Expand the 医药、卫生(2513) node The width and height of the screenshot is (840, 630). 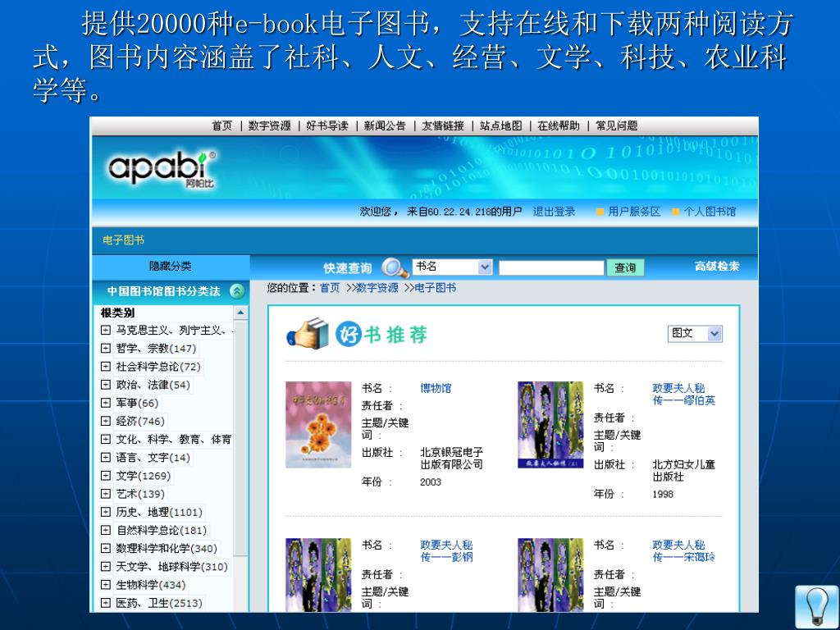106,603
